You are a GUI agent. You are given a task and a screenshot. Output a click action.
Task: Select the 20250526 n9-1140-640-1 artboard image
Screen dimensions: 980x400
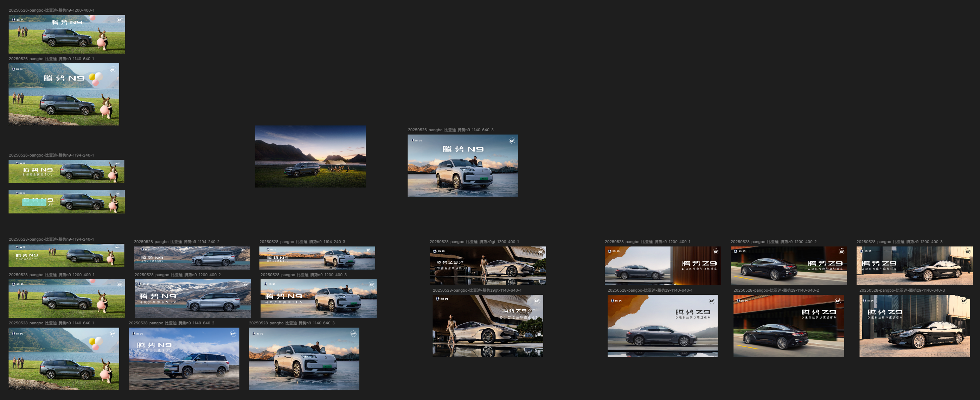(x=64, y=94)
